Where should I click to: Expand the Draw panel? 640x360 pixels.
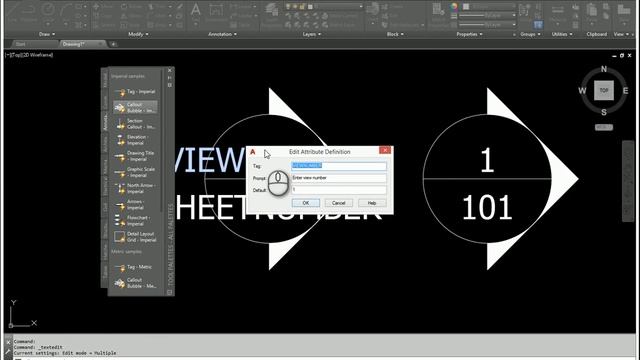pyautogui.click(x=47, y=34)
